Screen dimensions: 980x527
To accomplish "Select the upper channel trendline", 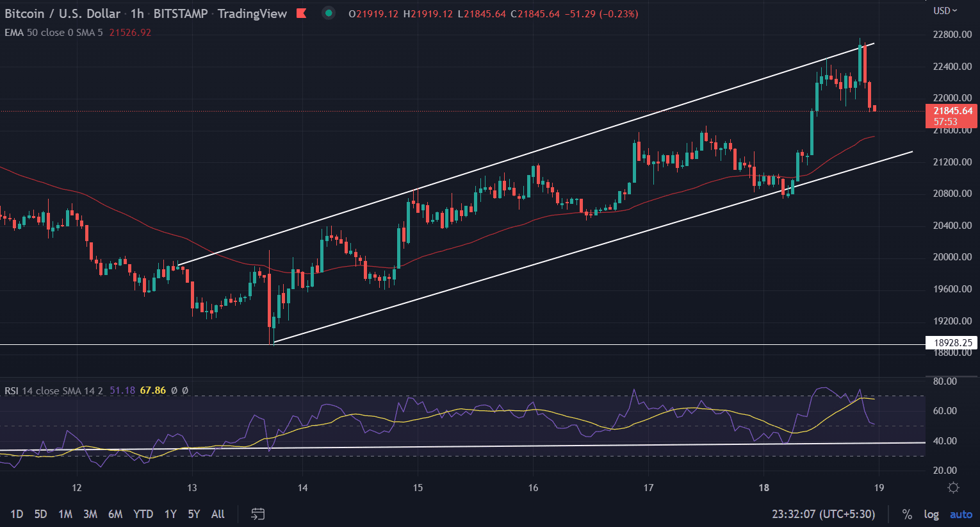I will click(x=525, y=155).
